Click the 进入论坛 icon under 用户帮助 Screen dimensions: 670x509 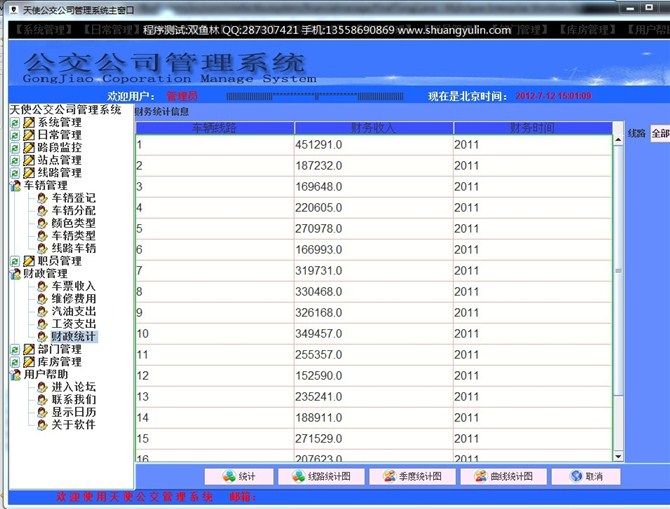tap(43, 387)
